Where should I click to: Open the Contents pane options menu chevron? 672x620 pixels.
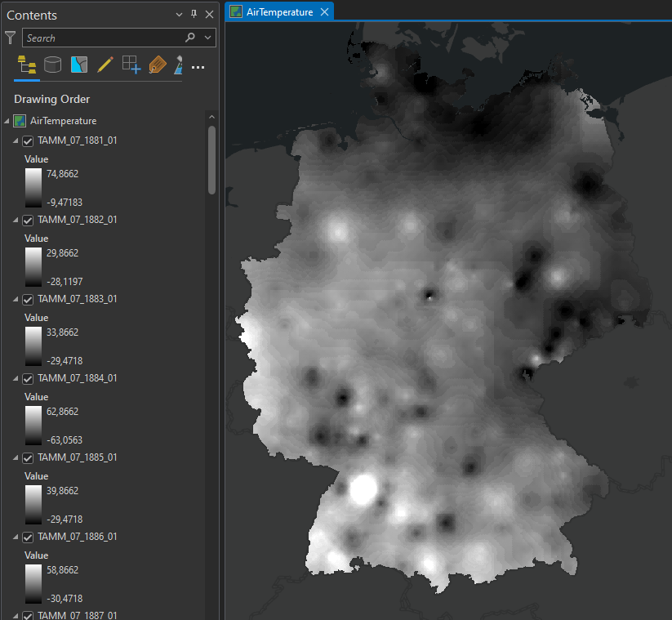click(x=178, y=15)
